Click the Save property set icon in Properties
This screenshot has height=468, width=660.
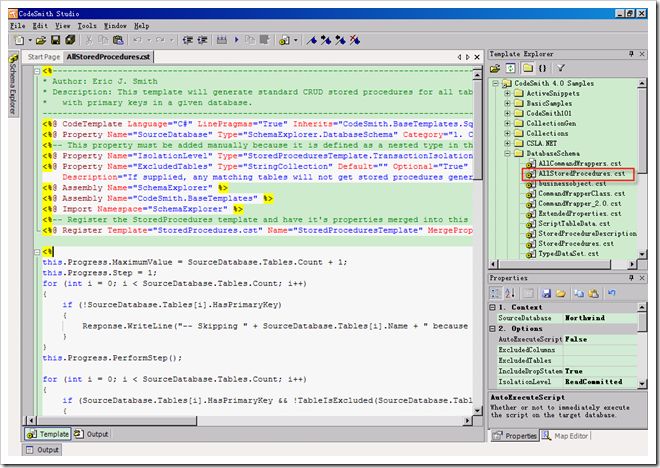click(546, 293)
